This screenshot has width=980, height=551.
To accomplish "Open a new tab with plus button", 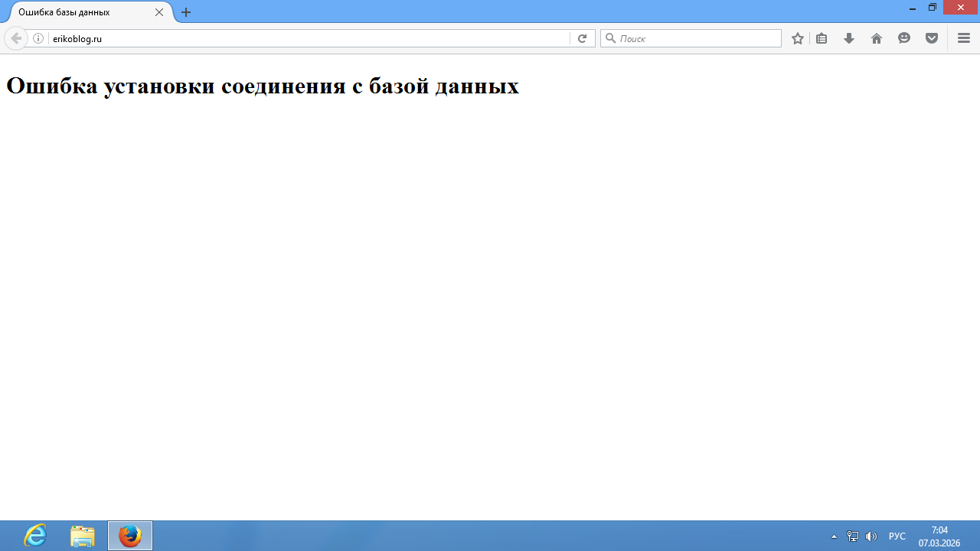I will tap(186, 12).
